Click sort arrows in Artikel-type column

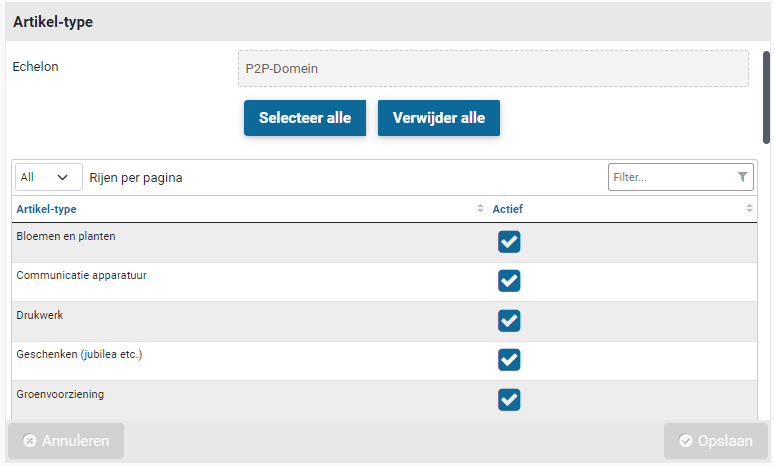(x=480, y=209)
